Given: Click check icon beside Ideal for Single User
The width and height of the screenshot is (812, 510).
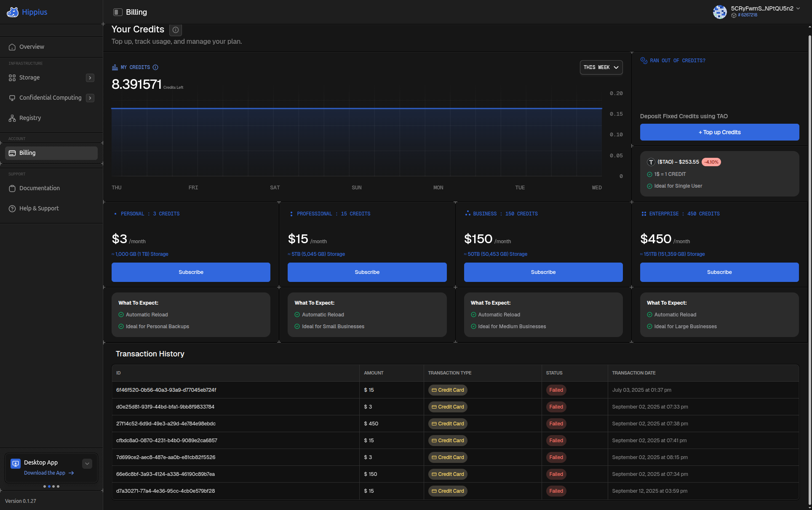Looking at the screenshot, I should [650, 186].
